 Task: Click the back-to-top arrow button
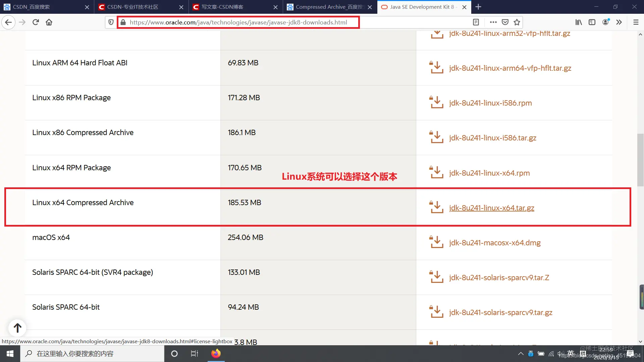tap(17, 328)
